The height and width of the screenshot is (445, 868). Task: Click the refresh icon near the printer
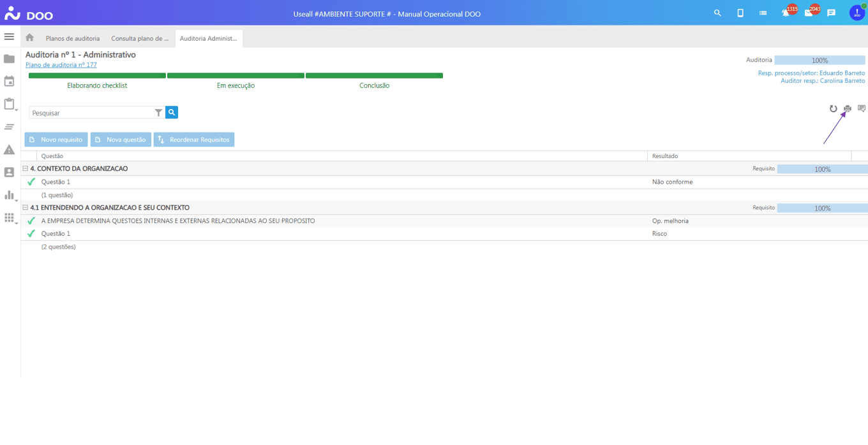(833, 109)
